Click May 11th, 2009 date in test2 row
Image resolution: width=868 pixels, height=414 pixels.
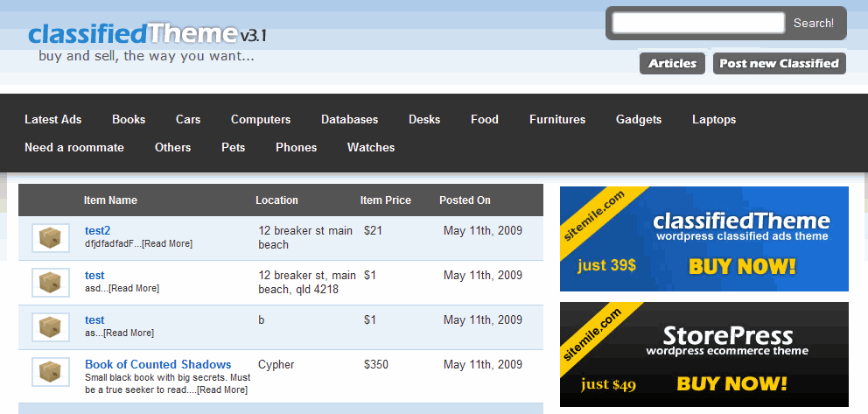coord(483,231)
